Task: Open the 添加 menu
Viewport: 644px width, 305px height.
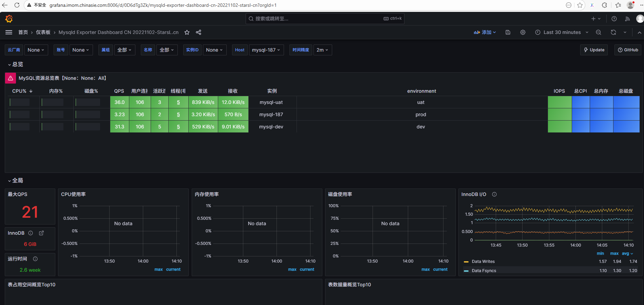Action: (x=485, y=32)
